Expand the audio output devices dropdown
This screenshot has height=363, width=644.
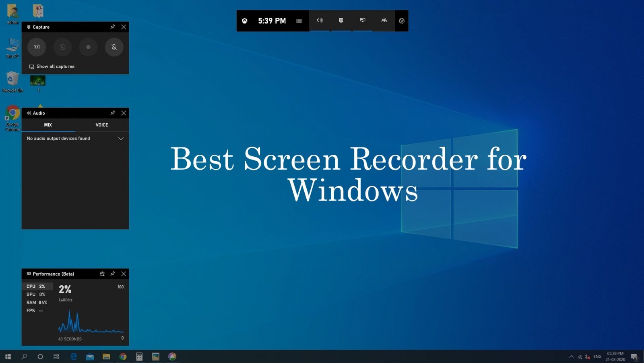121,139
